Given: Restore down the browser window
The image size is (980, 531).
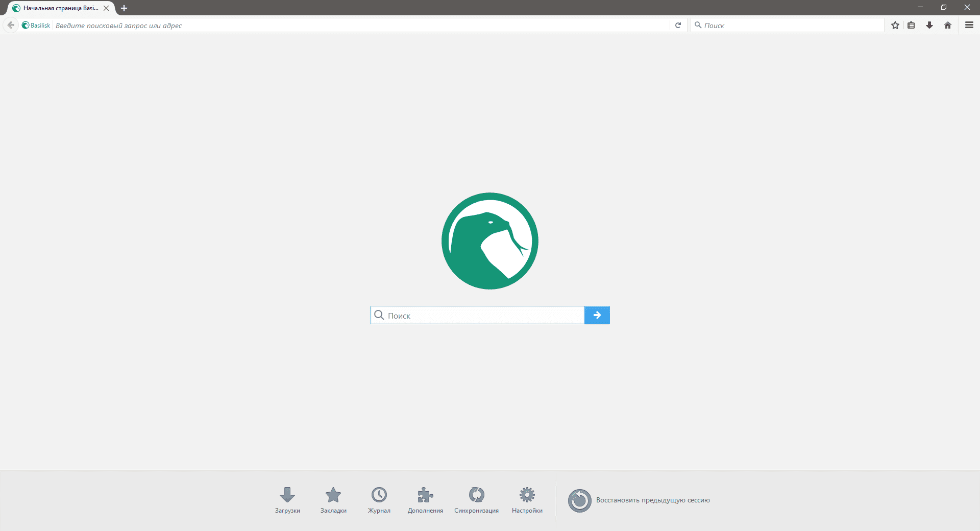Looking at the screenshot, I should (x=944, y=7).
